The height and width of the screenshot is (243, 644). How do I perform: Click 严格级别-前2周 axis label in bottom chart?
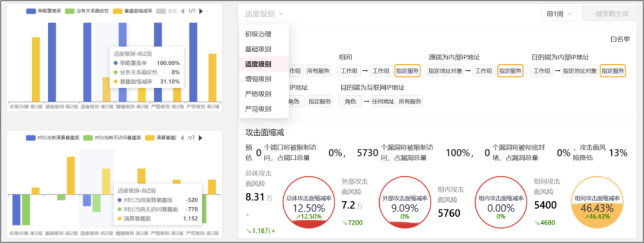[168, 233]
